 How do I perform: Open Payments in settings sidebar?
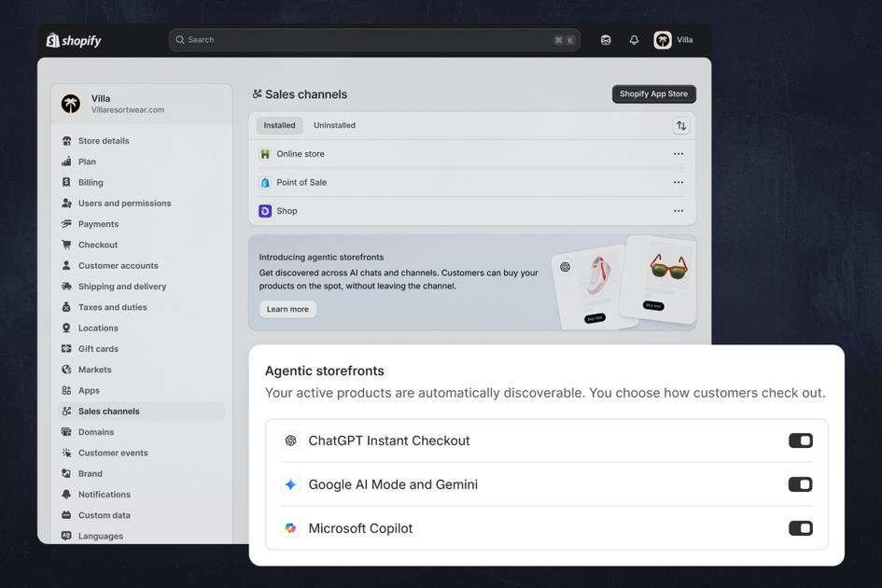coord(98,224)
